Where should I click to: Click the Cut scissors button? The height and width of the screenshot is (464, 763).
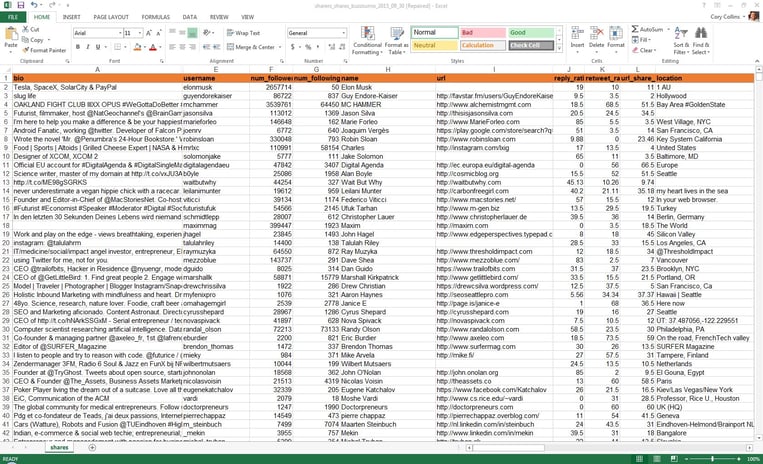31,29
